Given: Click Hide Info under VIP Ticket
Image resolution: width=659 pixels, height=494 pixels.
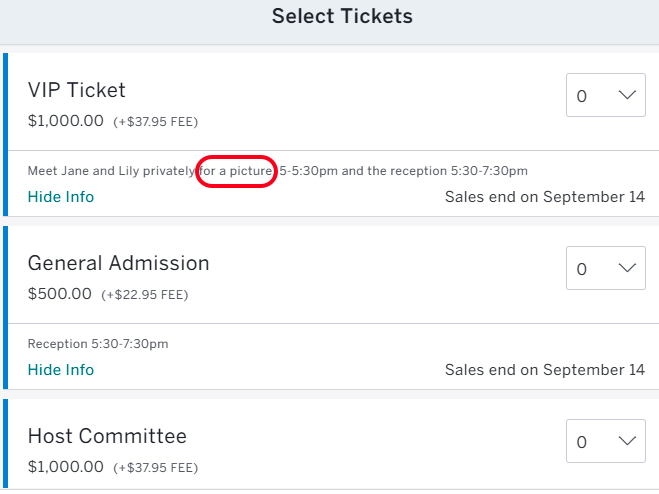Looking at the screenshot, I should (x=61, y=197).
